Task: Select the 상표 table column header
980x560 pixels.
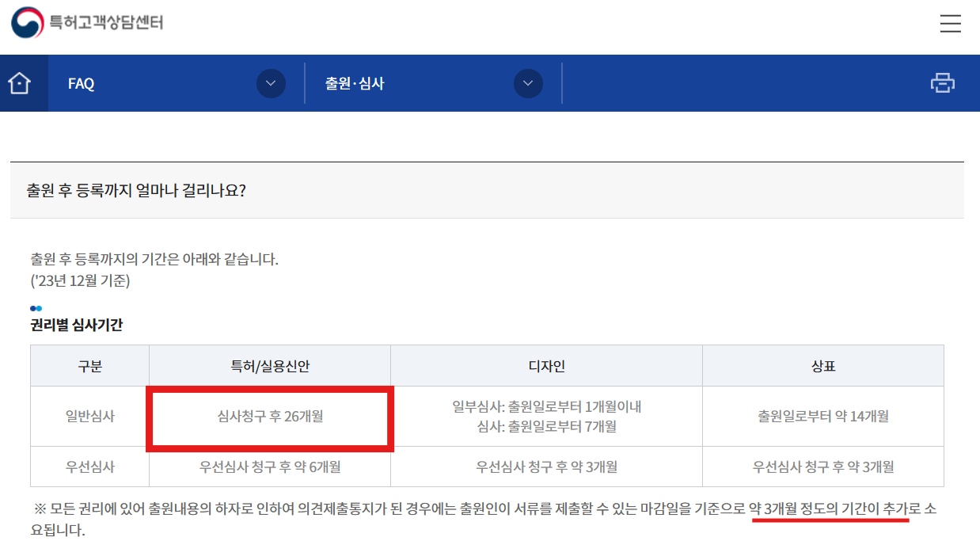Action: (x=822, y=365)
